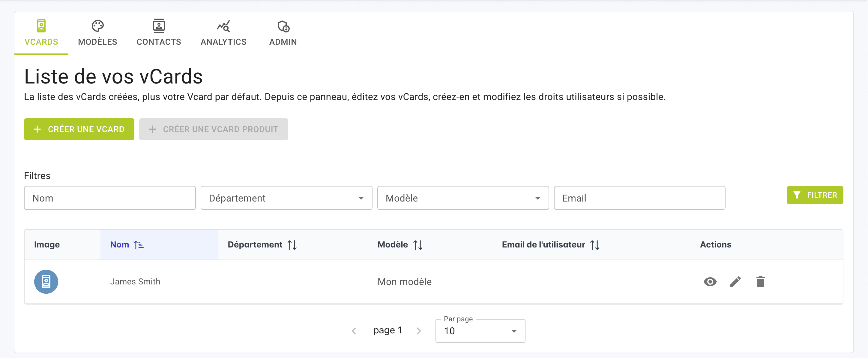Sort table by Département column arrows
Image resolution: width=868 pixels, height=358 pixels.
(292, 245)
